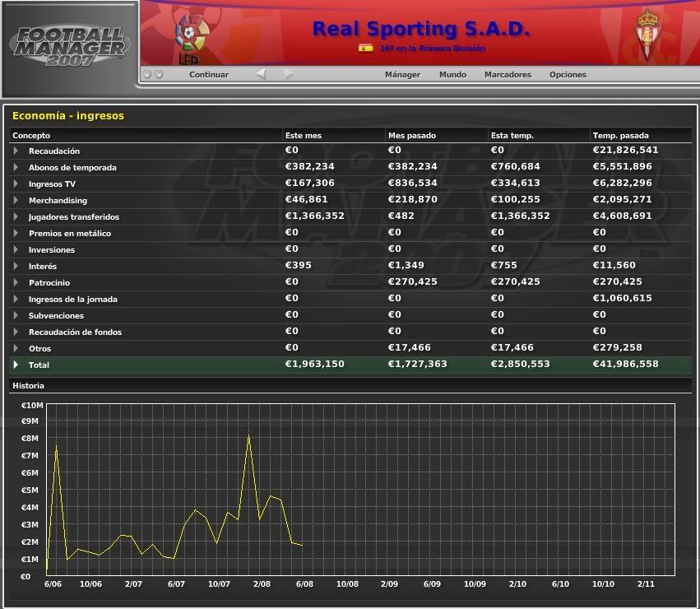Select the Recaudación de fondos label

tap(76, 332)
